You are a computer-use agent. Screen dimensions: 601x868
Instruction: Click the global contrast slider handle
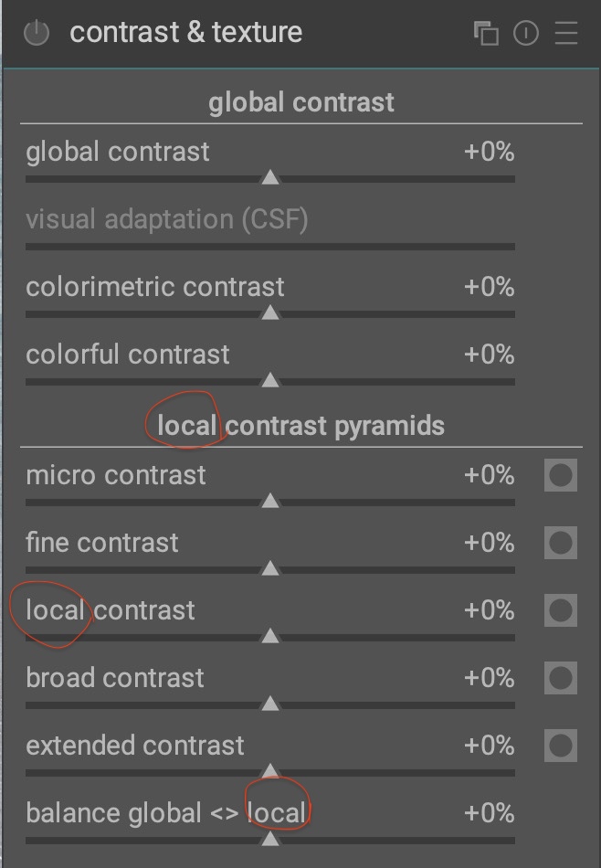pos(270,177)
